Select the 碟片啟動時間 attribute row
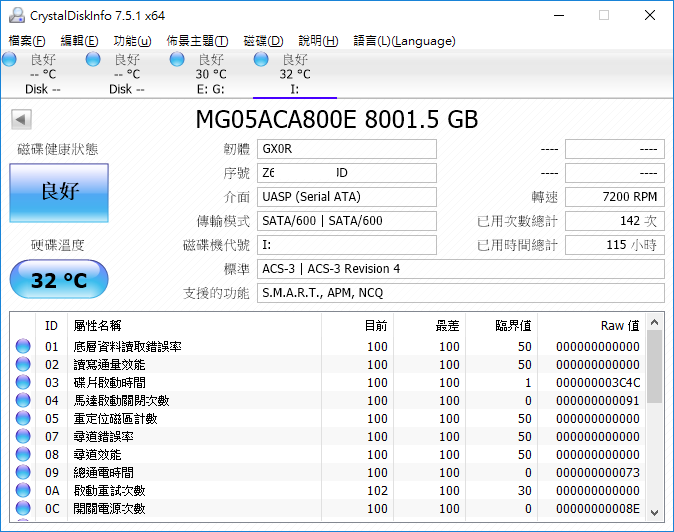This screenshot has width=674, height=532. click(328, 382)
